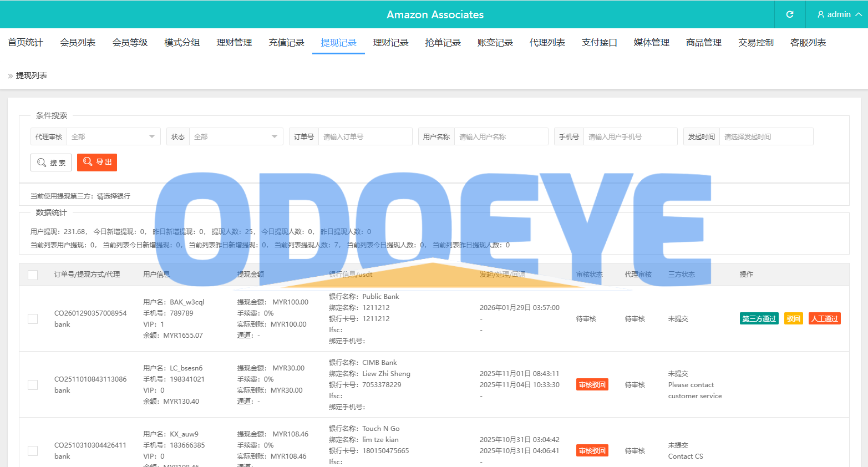
Task: Switch to the recharge records tab
Action: click(286, 43)
